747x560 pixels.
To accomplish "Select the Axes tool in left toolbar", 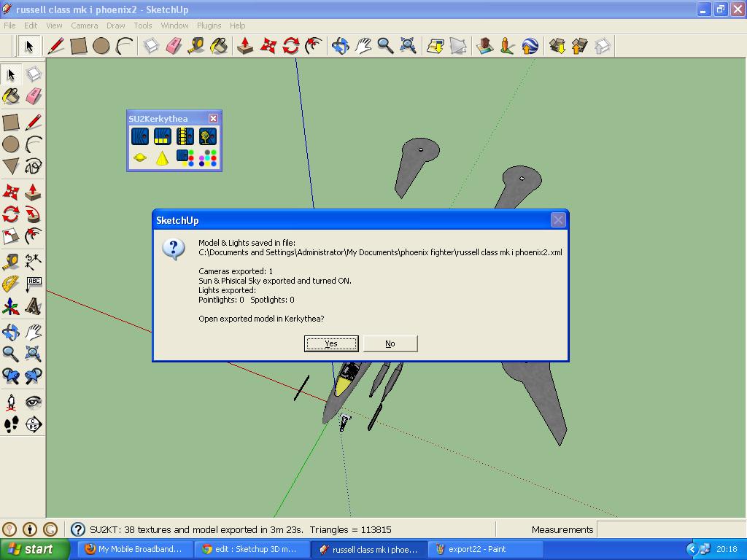I will (x=10, y=307).
